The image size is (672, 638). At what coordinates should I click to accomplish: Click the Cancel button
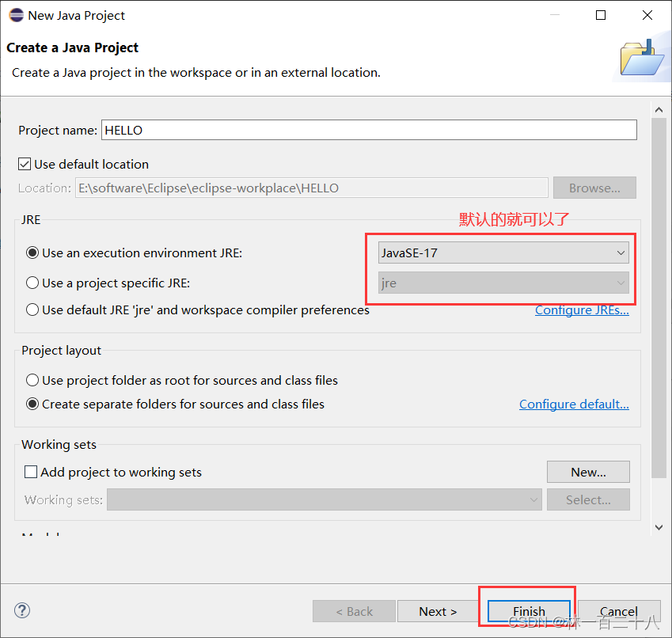click(x=619, y=611)
